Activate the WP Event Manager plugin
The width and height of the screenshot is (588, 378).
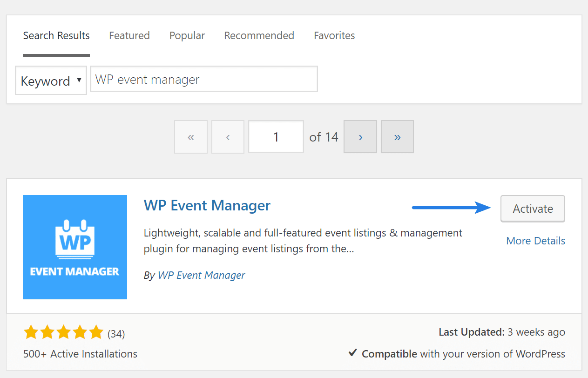[533, 209]
